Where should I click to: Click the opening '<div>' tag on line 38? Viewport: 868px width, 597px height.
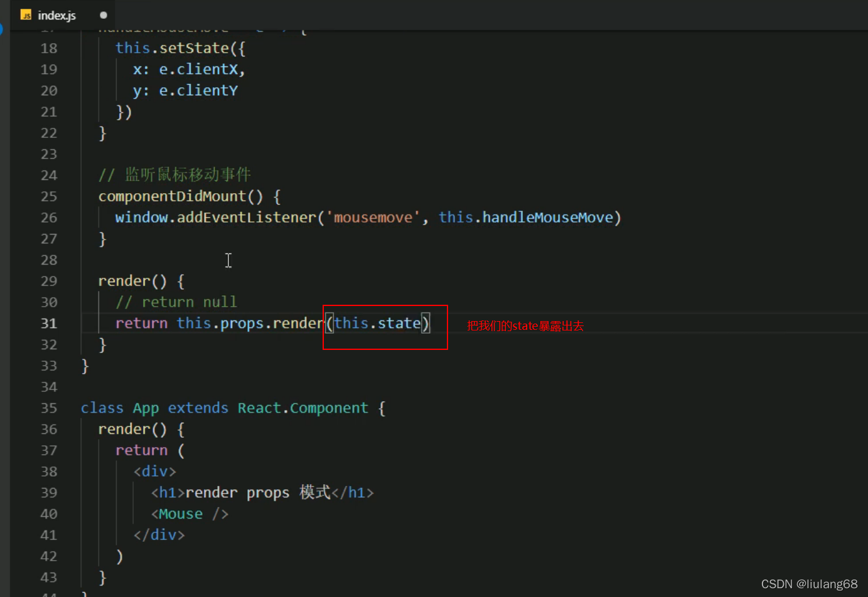(x=154, y=472)
